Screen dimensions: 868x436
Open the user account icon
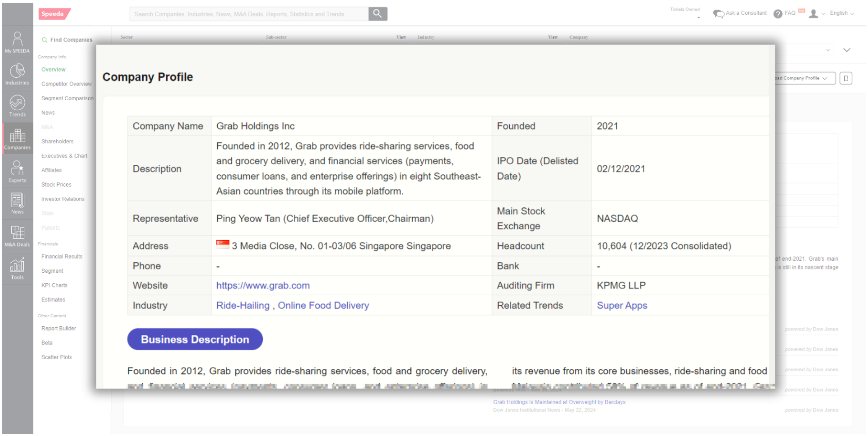[813, 13]
